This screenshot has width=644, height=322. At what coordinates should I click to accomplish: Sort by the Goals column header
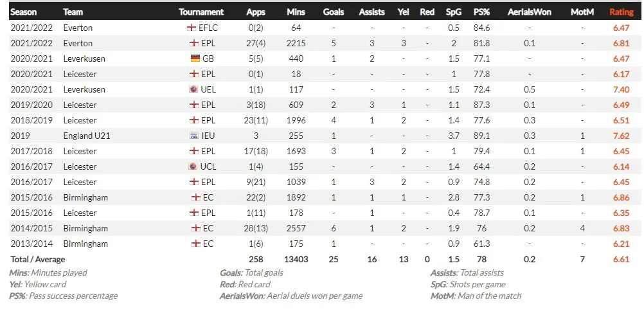coord(334,12)
